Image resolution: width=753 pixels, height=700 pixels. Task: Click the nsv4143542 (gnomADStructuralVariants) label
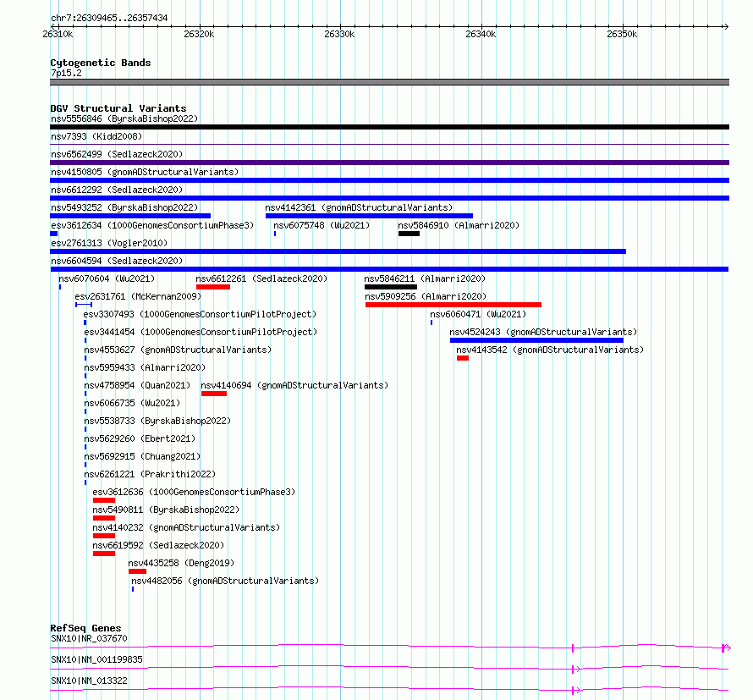550,350
